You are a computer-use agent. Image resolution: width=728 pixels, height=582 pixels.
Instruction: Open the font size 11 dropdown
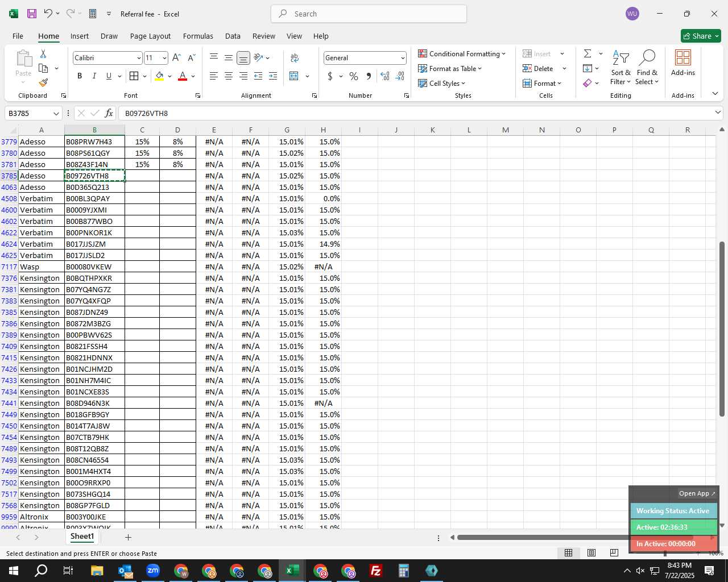164,58
